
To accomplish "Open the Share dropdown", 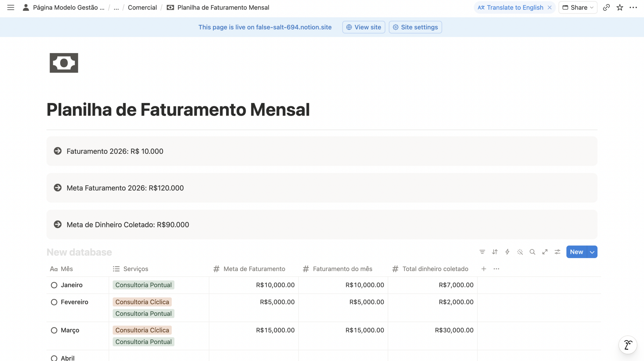I will coord(578,8).
